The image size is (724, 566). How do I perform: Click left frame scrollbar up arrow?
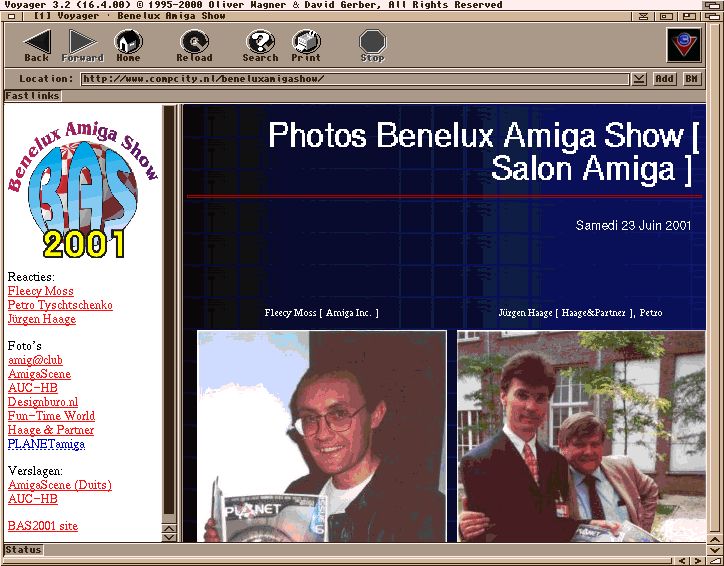coord(169,529)
